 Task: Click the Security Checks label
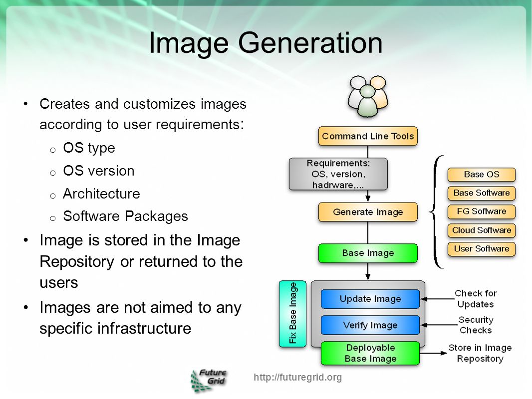(476, 325)
